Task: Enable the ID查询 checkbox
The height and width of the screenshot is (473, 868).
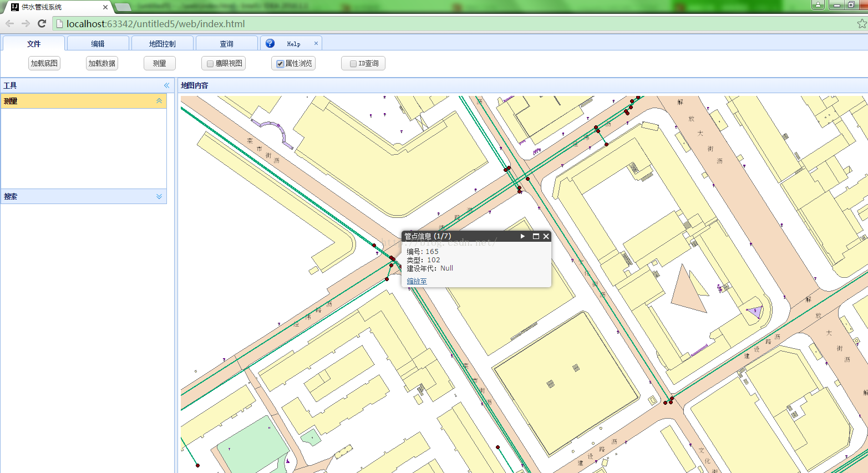Action: 353,64
